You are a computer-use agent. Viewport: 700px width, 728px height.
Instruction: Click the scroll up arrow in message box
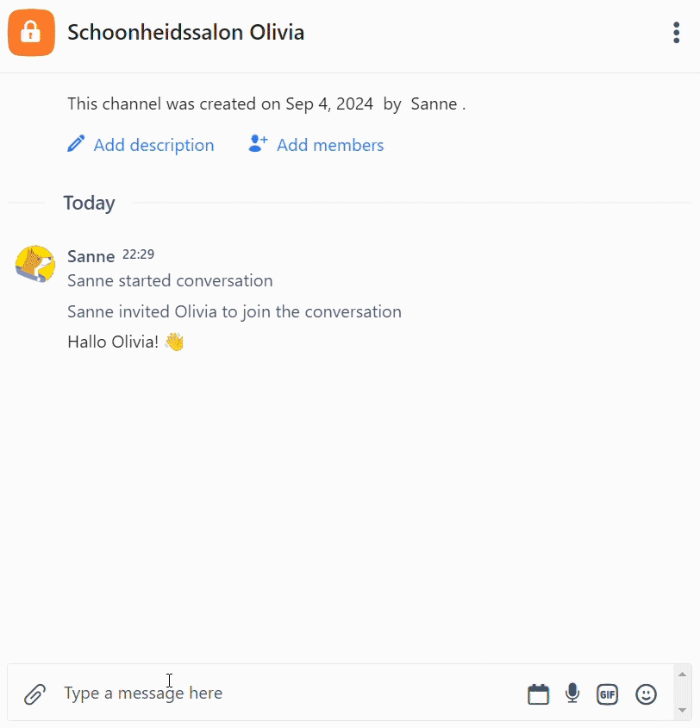point(682,675)
